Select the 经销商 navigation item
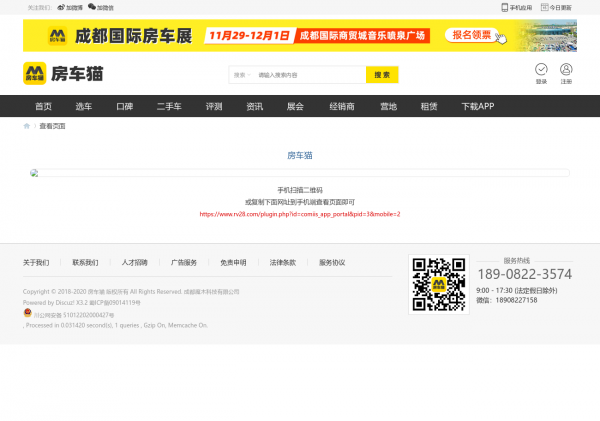The height and width of the screenshot is (421, 600). click(x=342, y=106)
